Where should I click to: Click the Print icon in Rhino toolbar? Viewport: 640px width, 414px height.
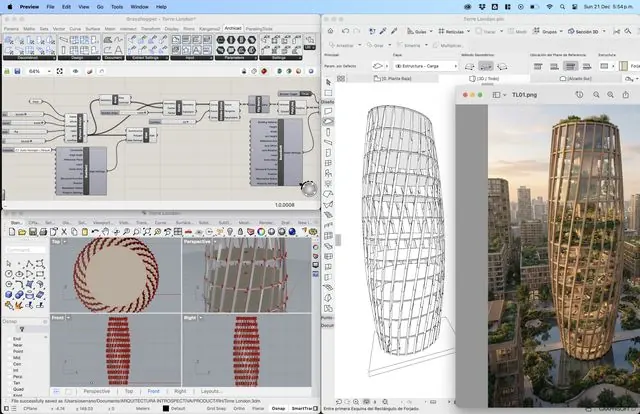pos(43,232)
